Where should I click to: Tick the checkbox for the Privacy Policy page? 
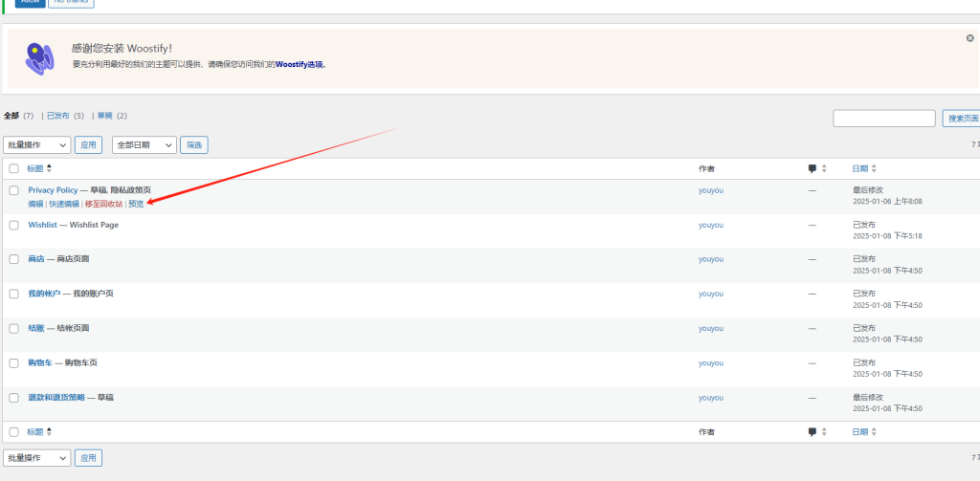(13, 190)
